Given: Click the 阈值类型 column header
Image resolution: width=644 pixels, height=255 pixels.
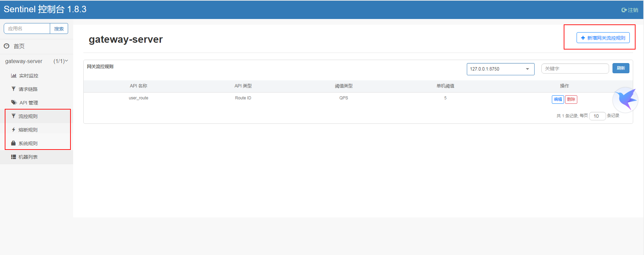Looking at the screenshot, I should click(x=344, y=86).
